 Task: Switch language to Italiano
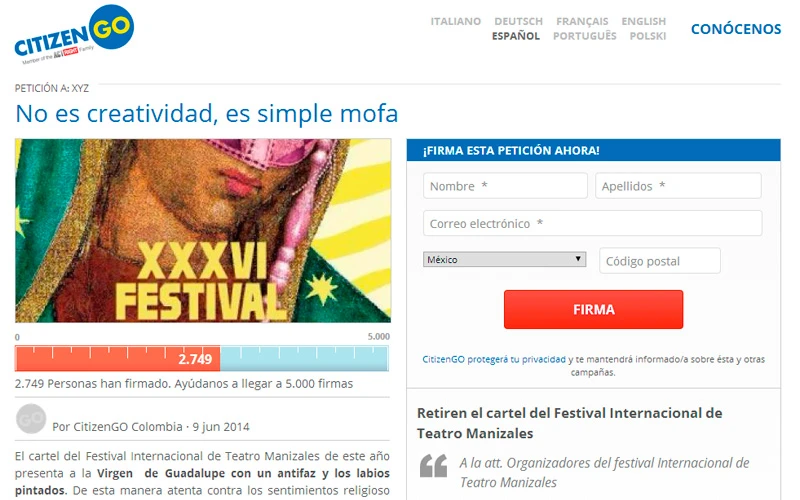456,21
